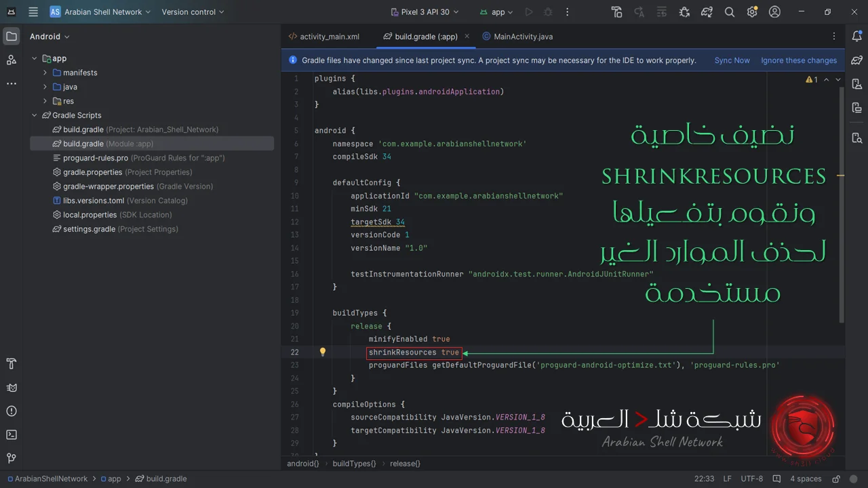The width and height of the screenshot is (868, 488).
Task: Open the app run configuration dropdown
Action: pos(496,12)
